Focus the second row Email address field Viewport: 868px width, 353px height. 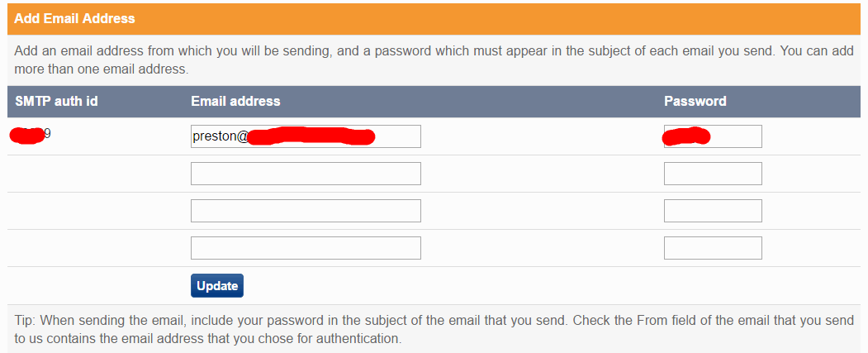[x=306, y=174]
